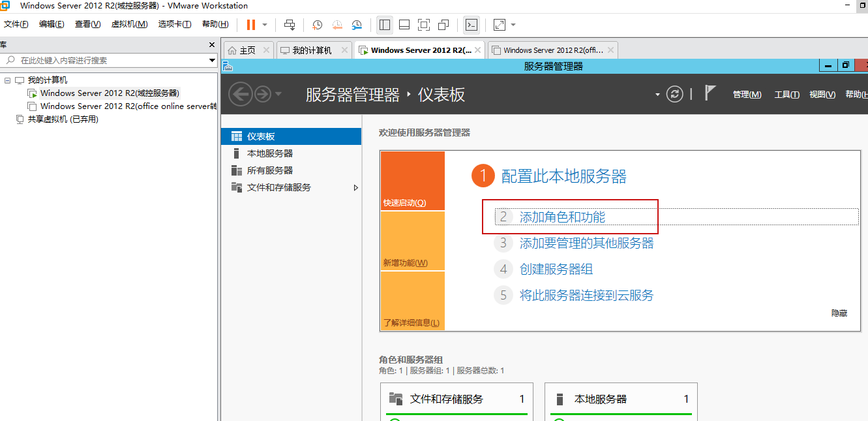Pause the running virtual machine
The height and width of the screenshot is (421, 868).
251,25
